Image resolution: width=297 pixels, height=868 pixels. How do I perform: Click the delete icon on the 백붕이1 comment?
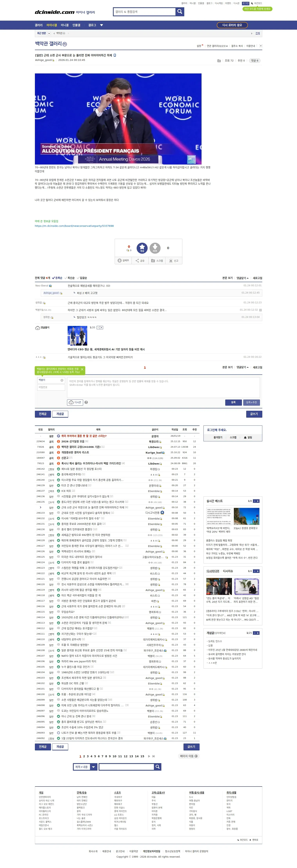point(260,310)
